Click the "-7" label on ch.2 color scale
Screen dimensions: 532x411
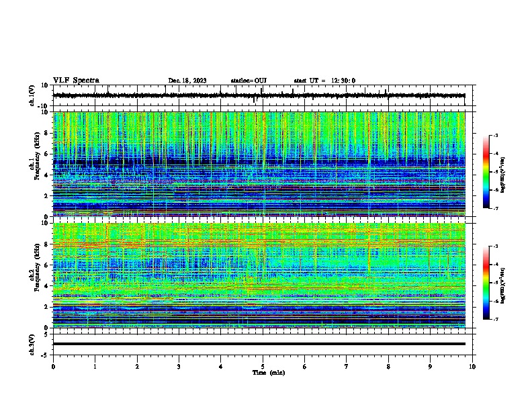pyautogui.click(x=495, y=320)
